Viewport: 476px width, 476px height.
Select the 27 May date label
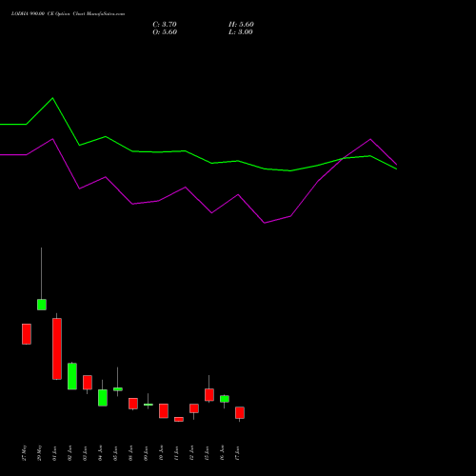(x=25, y=453)
